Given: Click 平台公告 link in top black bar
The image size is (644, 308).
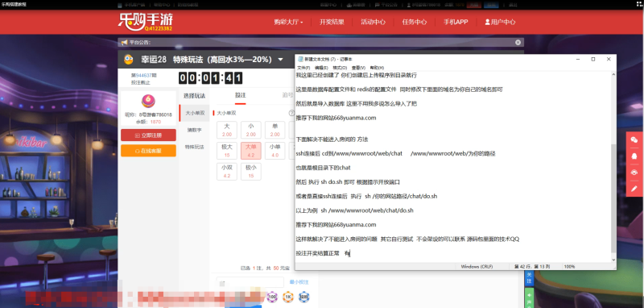Looking at the screenshot, I should (x=389, y=5).
